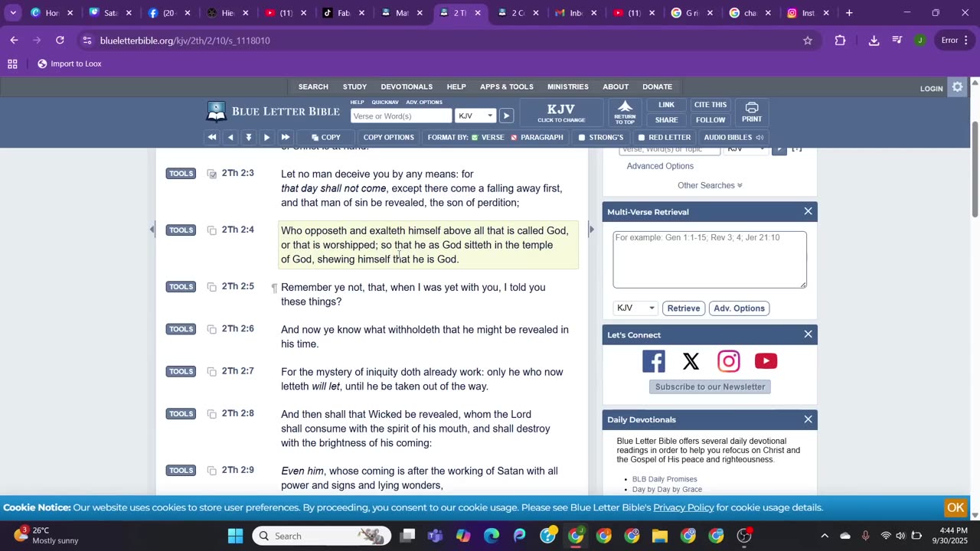Toggle checked copy box for 2Th 2:3
The height and width of the screenshot is (551, 980).
[212, 174]
